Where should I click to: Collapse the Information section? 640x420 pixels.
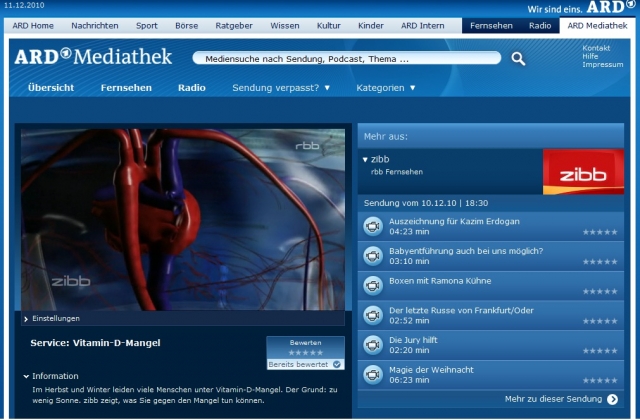[x=51, y=376]
